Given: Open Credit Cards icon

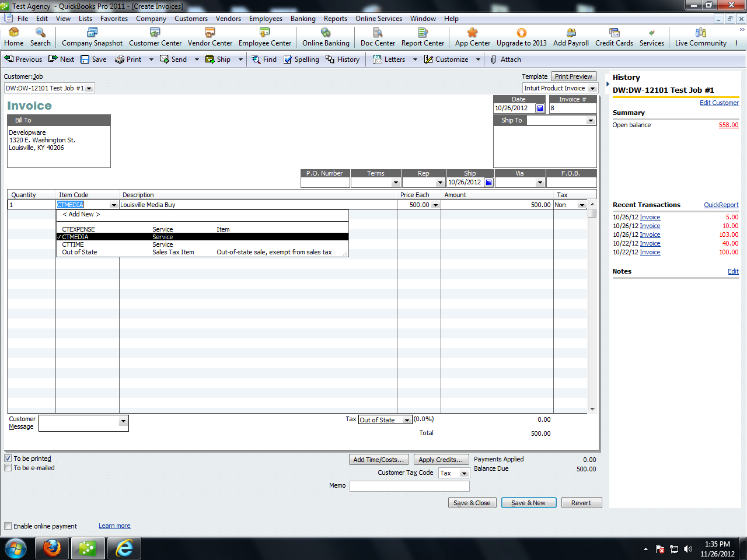Looking at the screenshot, I should point(614,37).
